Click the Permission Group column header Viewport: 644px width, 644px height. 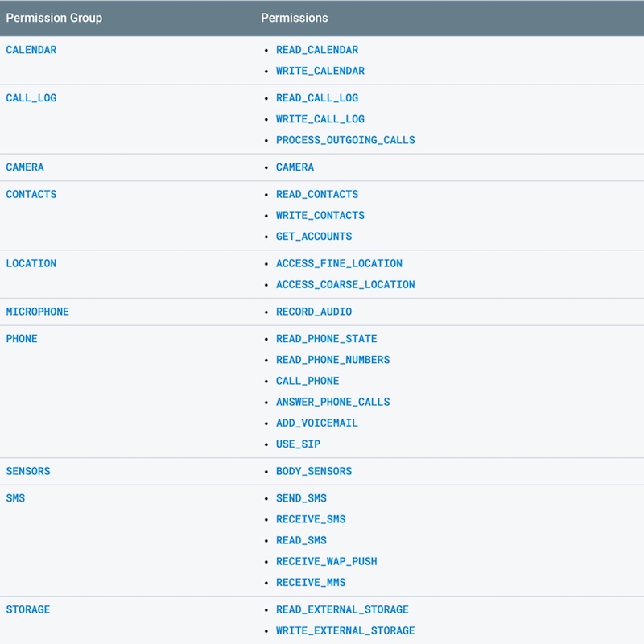[x=54, y=18]
